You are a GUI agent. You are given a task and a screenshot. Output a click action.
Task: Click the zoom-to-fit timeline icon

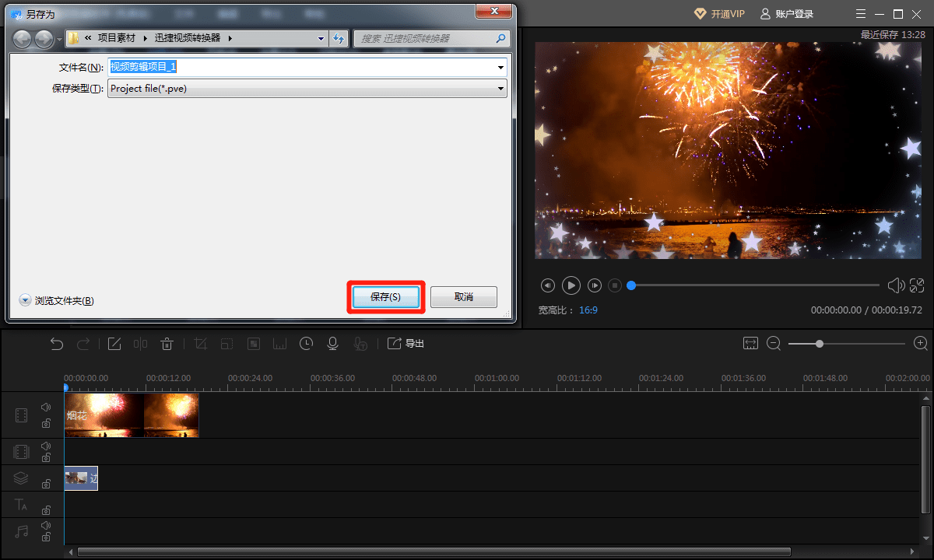click(750, 343)
